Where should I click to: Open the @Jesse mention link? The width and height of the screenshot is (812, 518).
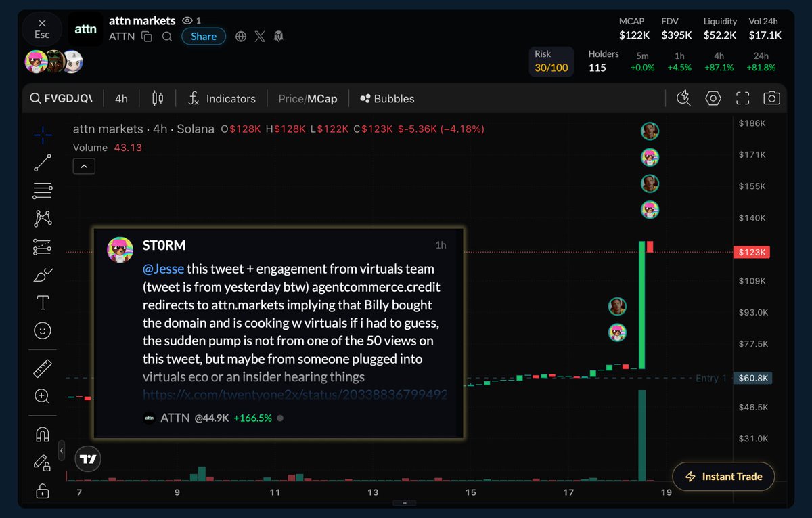[x=163, y=269]
